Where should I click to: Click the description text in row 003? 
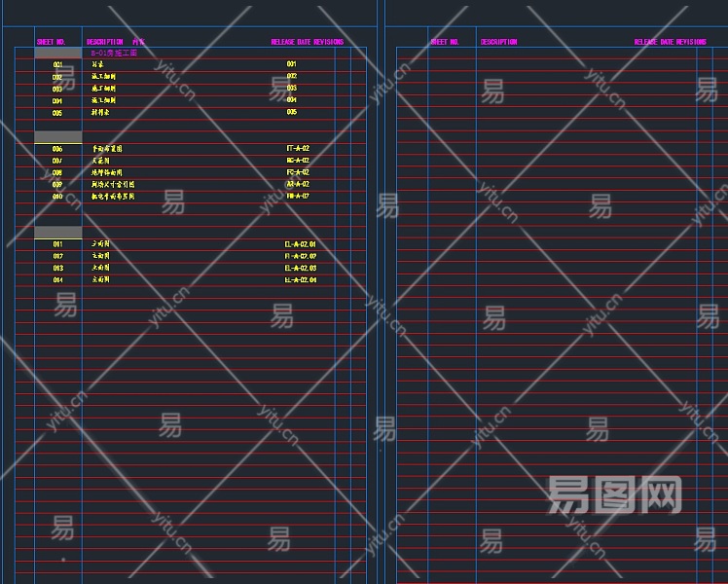click(x=103, y=89)
